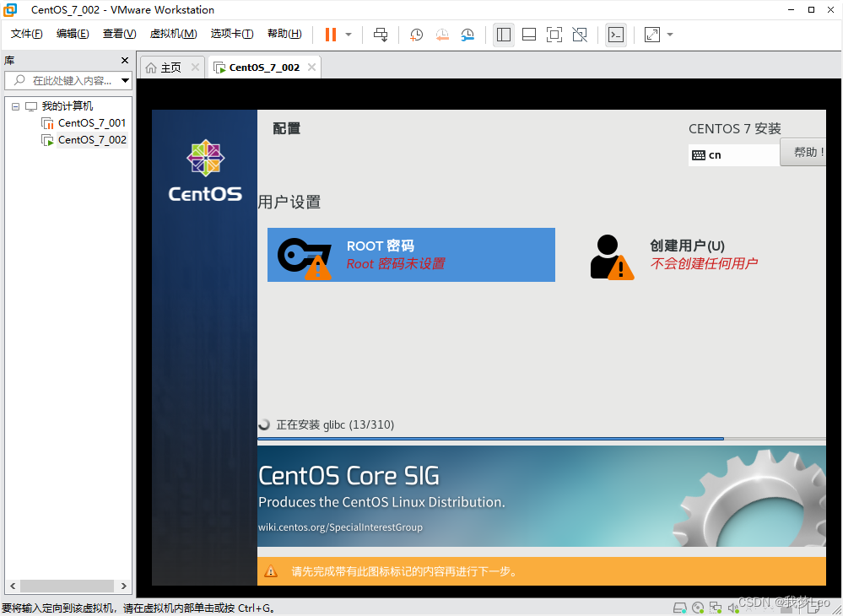
Task: Open the 虚拟机(M) menu
Action: [173, 34]
